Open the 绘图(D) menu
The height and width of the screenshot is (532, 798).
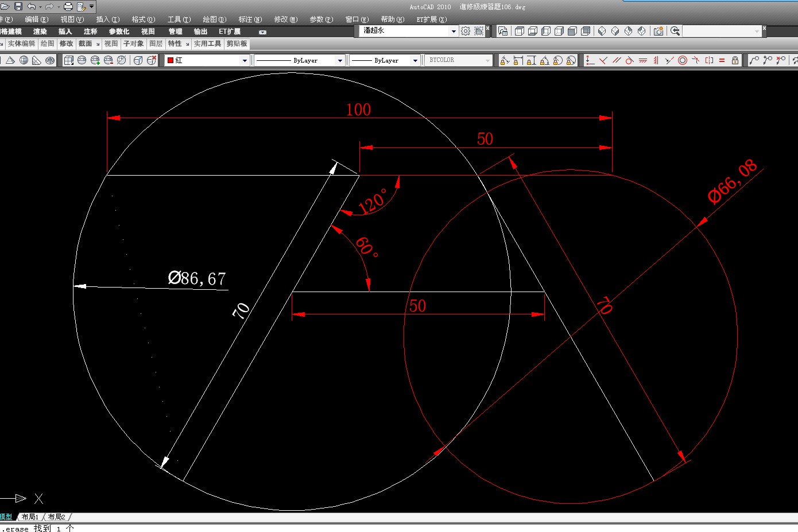coord(215,20)
